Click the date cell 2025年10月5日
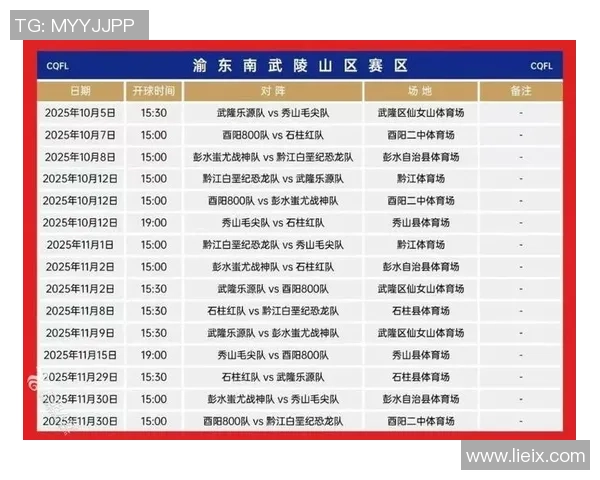This screenshot has height=480, width=600. click(x=80, y=113)
